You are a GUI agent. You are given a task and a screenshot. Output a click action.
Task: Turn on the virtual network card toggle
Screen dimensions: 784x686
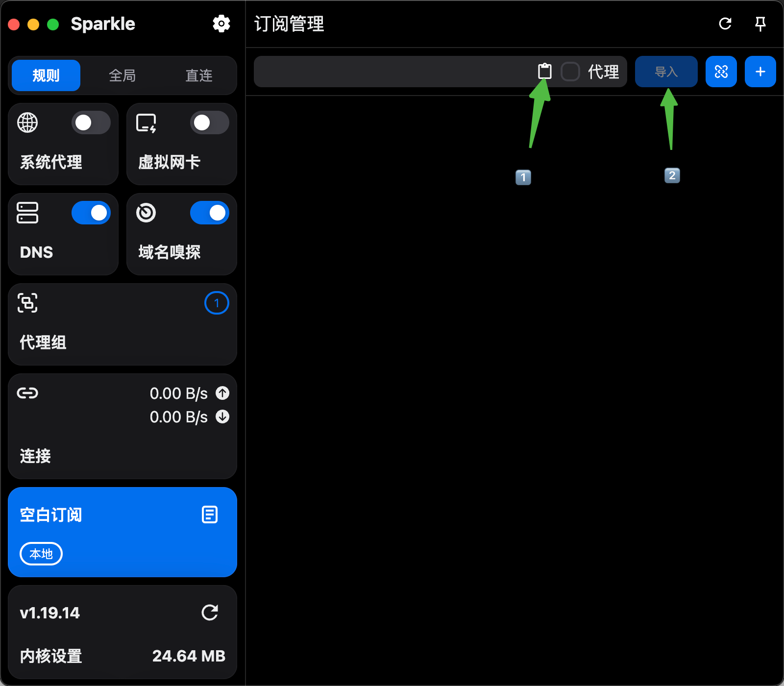point(209,122)
